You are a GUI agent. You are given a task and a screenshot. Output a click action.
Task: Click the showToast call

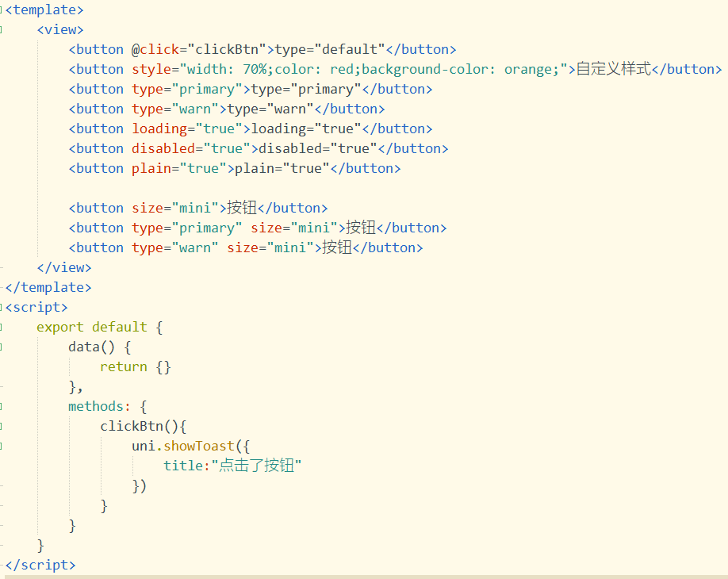tap(199, 447)
